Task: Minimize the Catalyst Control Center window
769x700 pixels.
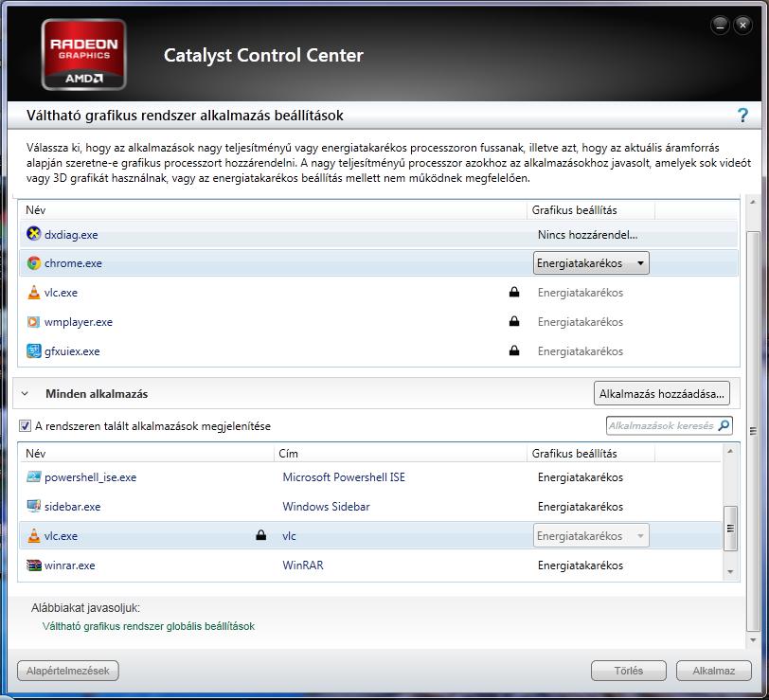Action: [x=720, y=25]
